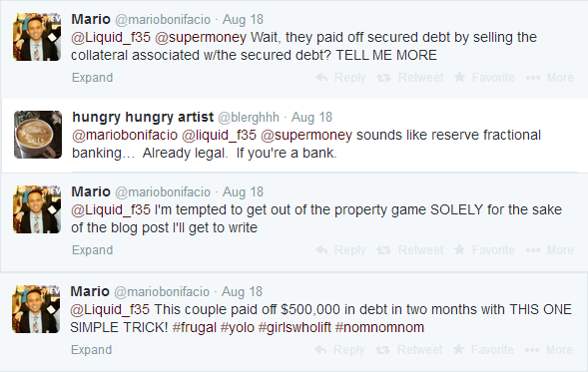Open @blerghhh profile from hungry artist tweet

(x=249, y=118)
